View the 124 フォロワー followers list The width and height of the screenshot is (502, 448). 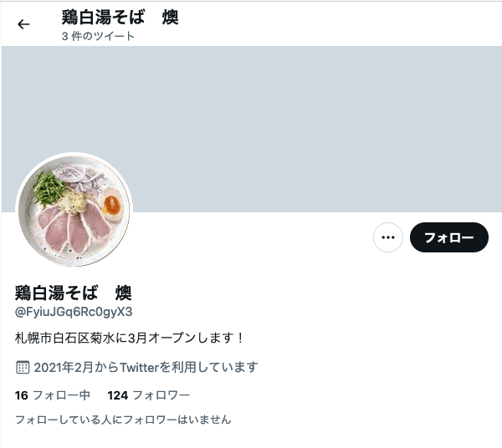[149, 395]
